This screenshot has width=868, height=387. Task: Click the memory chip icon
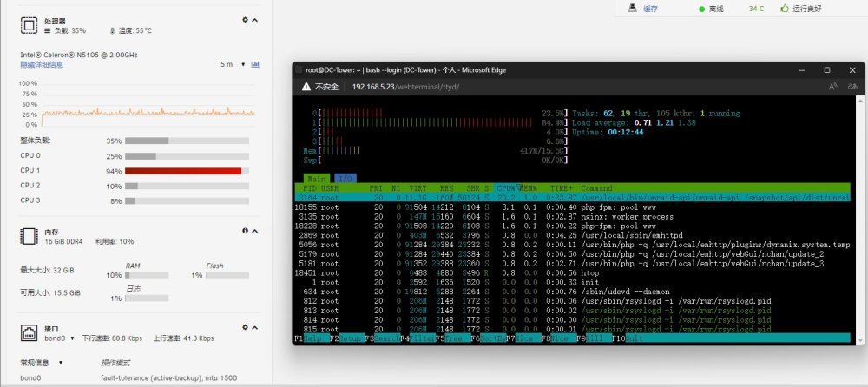[29, 236]
